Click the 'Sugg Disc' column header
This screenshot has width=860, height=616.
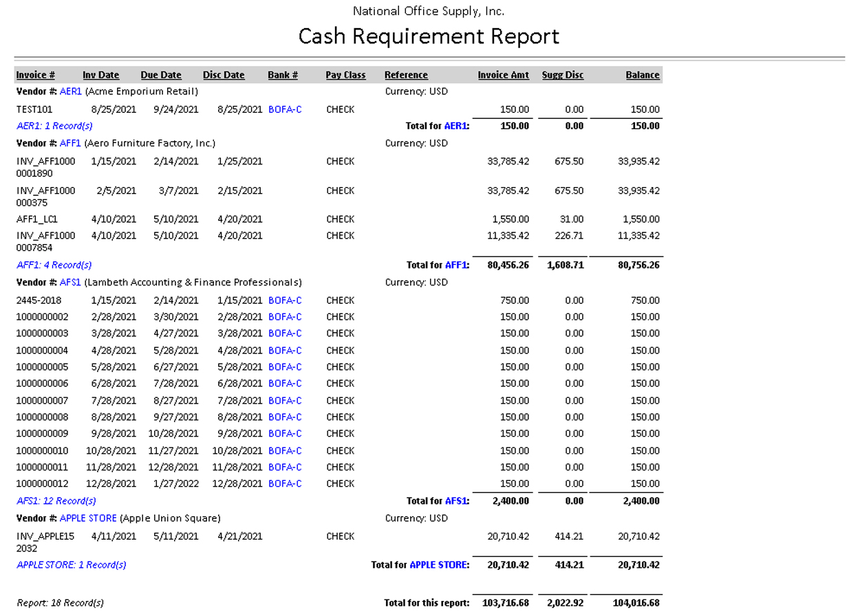563,75
